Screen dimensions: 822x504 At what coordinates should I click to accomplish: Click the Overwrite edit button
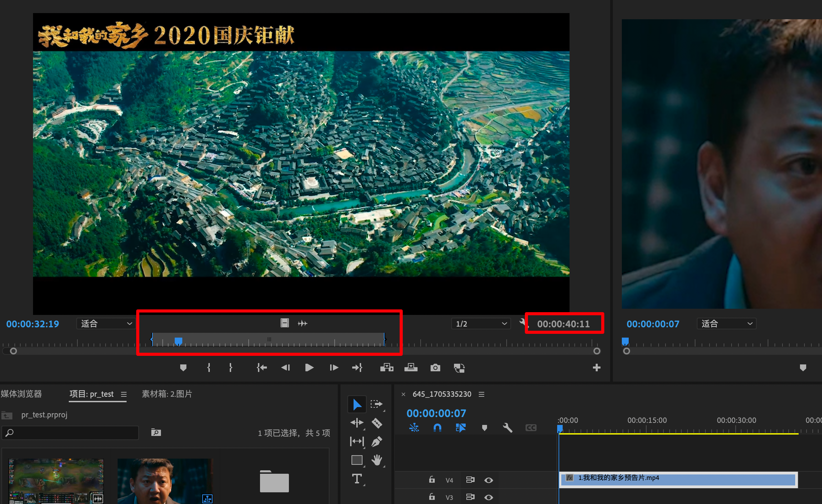[411, 368]
